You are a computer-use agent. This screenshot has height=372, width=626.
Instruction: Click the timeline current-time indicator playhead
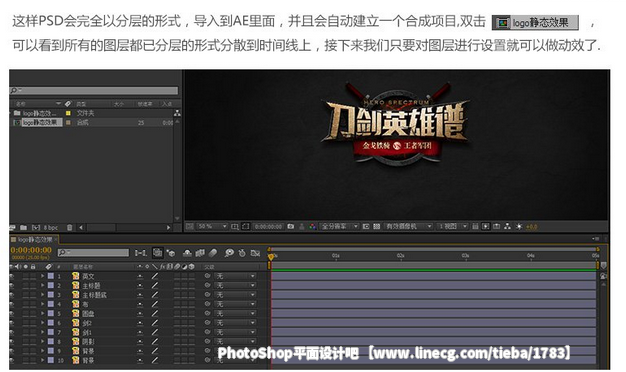pyautogui.click(x=271, y=257)
